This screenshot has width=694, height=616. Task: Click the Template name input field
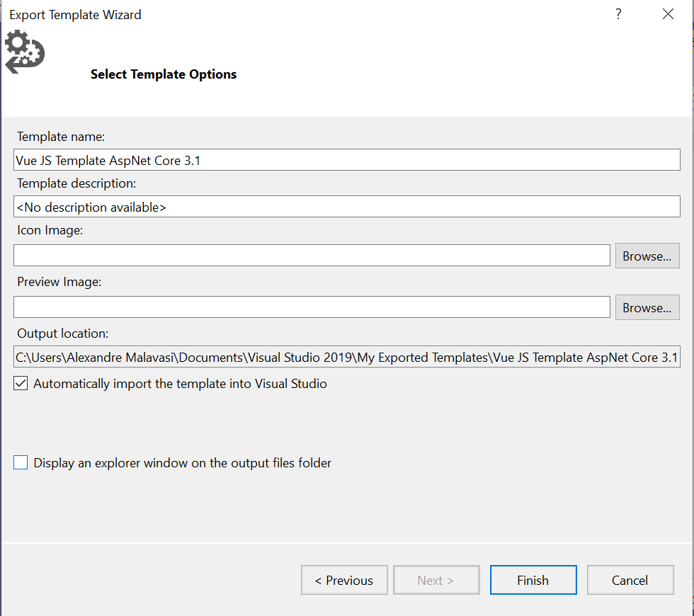click(346, 160)
